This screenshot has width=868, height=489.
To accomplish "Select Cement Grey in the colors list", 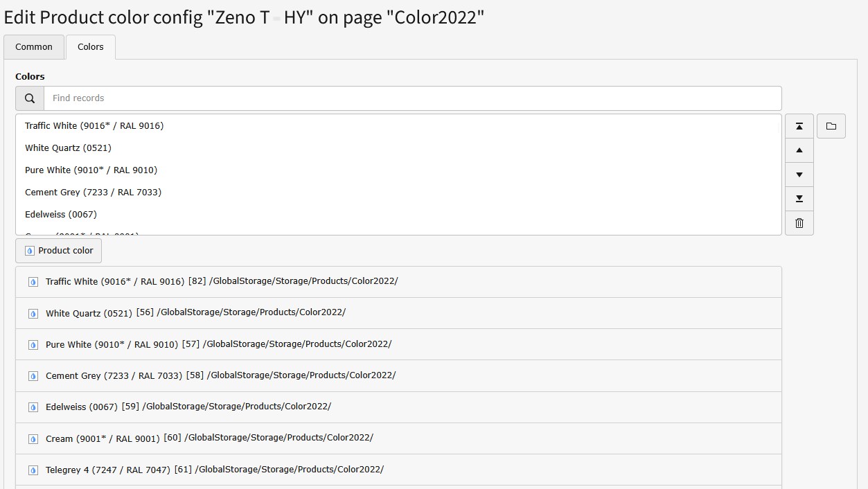I will (x=93, y=193).
